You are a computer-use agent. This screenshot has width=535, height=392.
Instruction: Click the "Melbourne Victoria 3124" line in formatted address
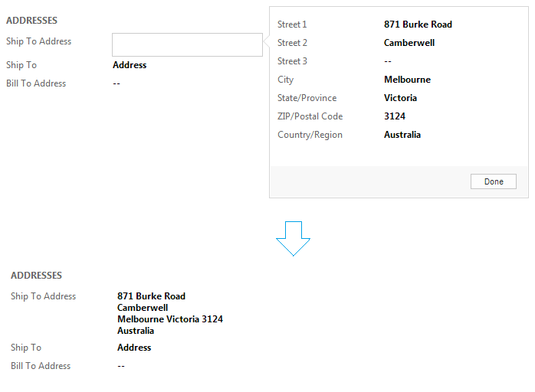(x=169, y=319)
